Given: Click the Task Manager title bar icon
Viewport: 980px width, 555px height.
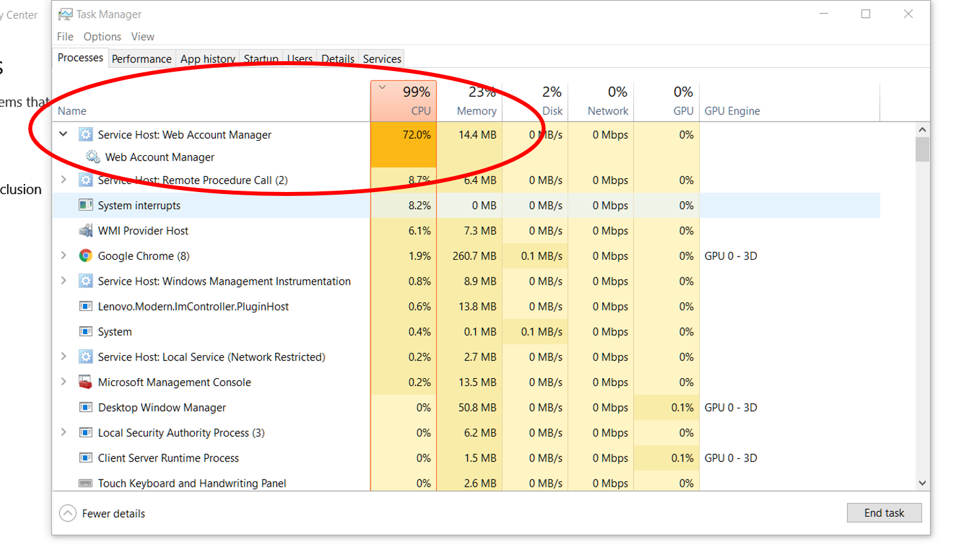Looking at the screenshot, I should pos(65,14).
